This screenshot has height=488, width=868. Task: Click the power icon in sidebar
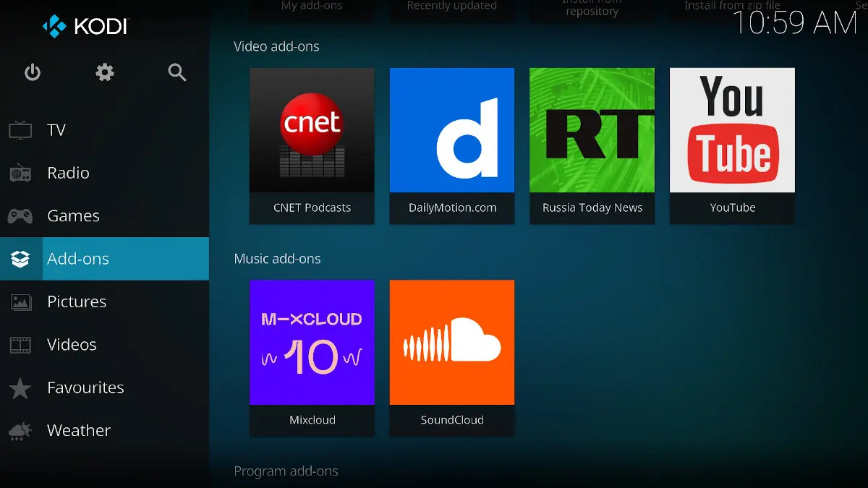33,72
